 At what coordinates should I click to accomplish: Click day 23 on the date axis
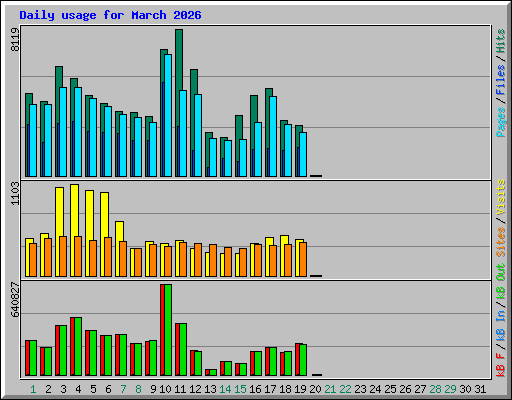coord(360,389)
